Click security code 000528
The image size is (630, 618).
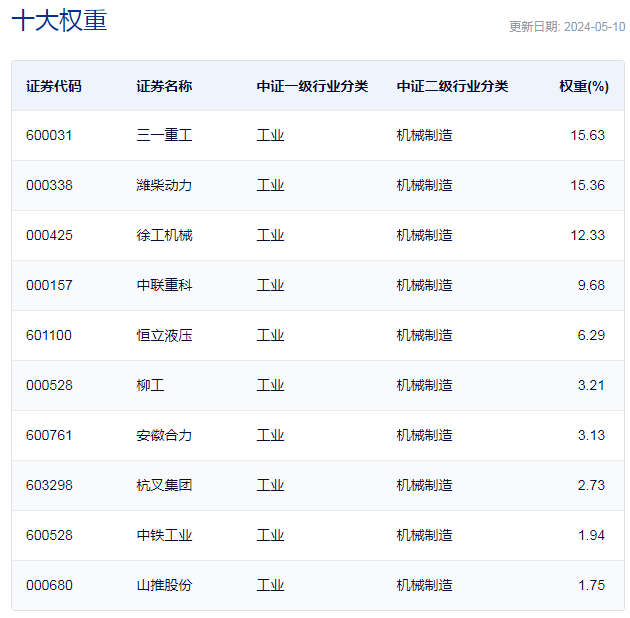[x=49, y=385]
